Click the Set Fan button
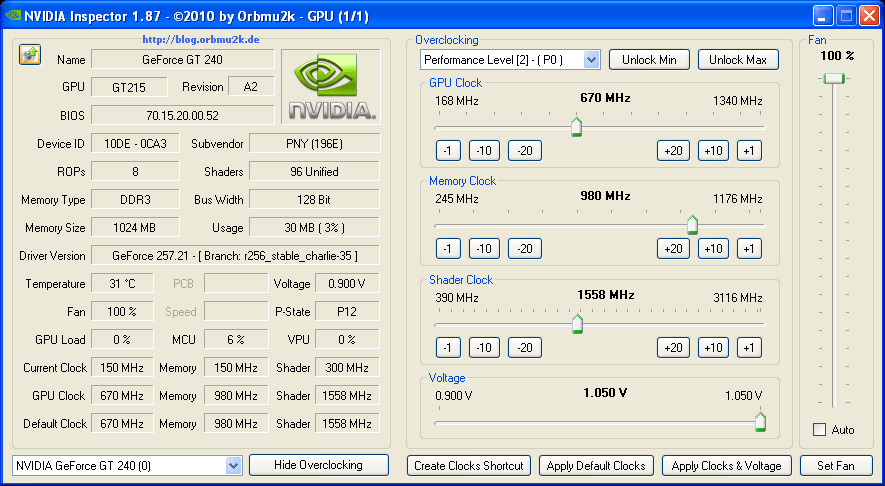The image size is (885, 486). coord(835,466)
